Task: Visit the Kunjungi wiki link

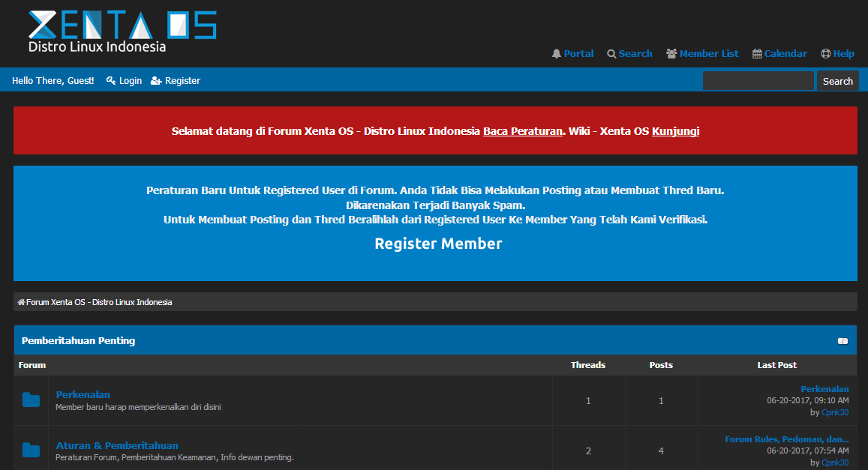Action: [x=675, y=131]
